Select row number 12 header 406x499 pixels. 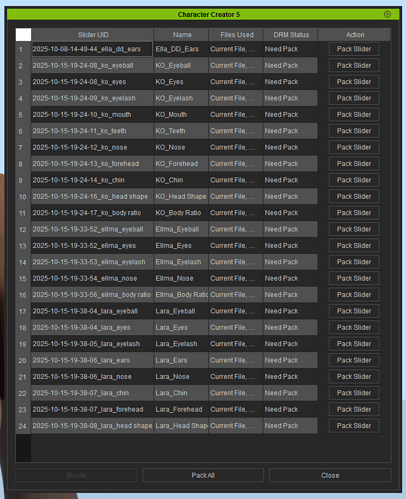(23, 229)
